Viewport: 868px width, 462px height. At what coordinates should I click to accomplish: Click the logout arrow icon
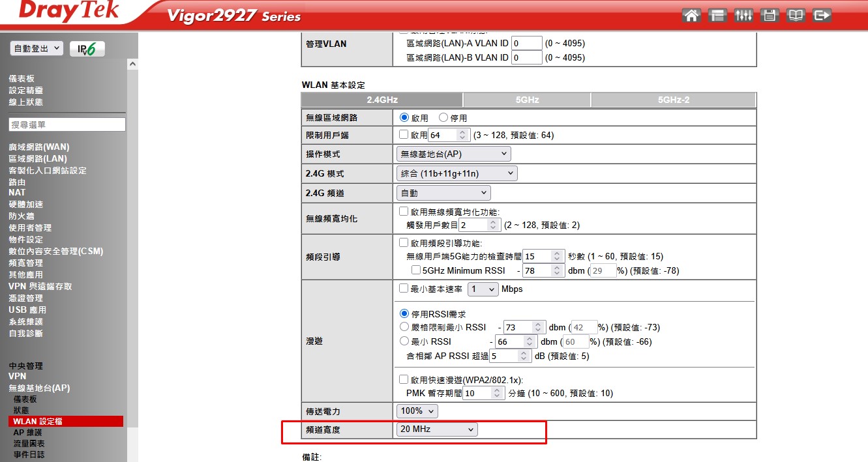pos(822,16)
